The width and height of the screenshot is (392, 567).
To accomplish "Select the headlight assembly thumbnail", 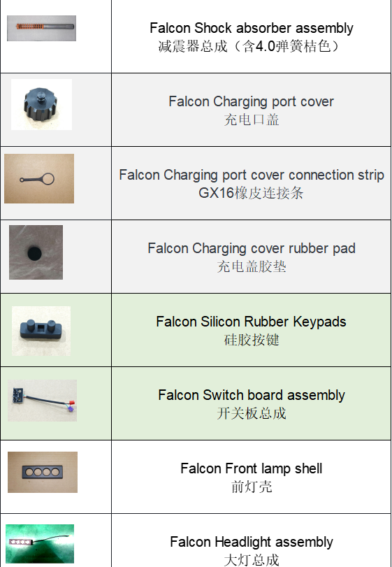I will [40, 544].
